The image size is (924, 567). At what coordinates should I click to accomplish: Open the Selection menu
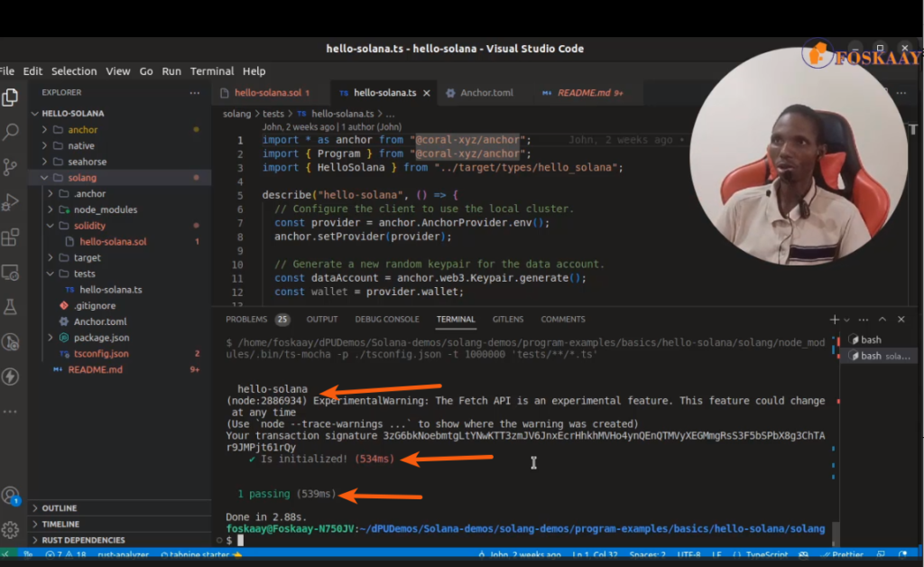pos(74,71)
